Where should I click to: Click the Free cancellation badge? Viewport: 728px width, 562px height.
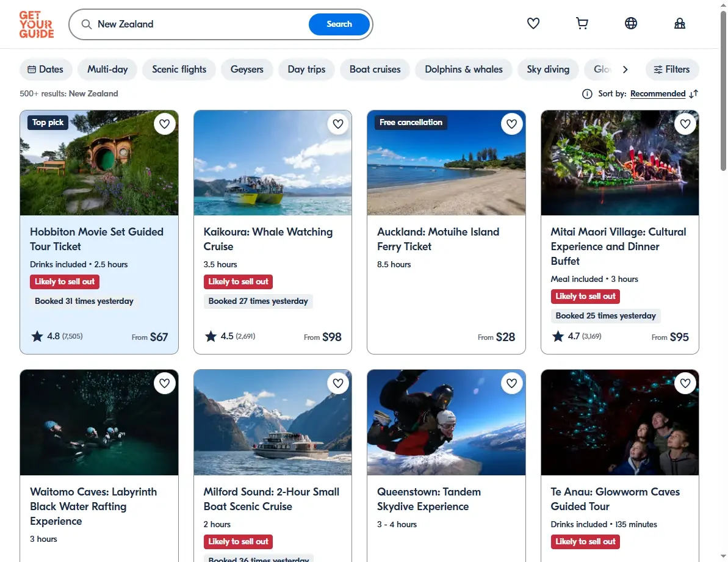pos(411,123)
